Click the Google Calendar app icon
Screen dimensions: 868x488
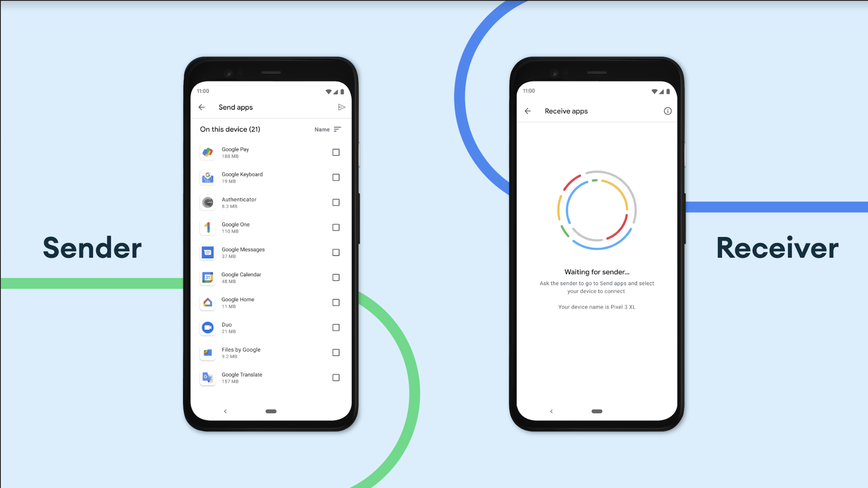[208, 277]
